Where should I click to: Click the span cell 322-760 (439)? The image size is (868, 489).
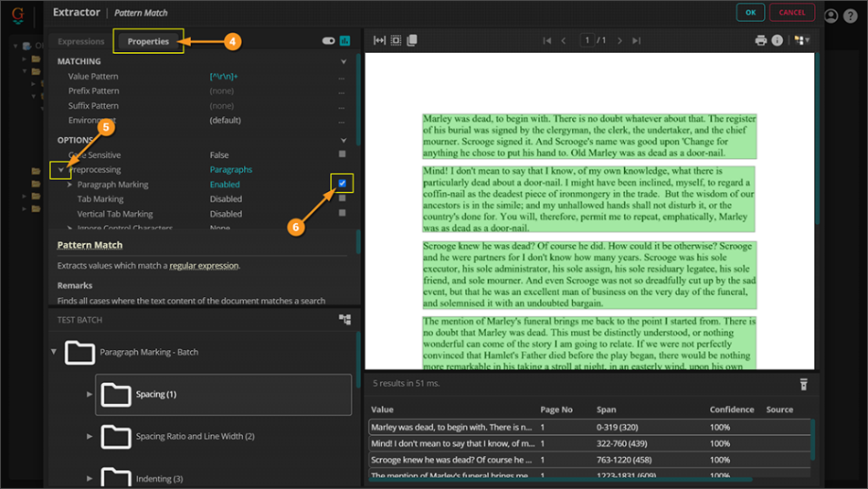[621, 443]
